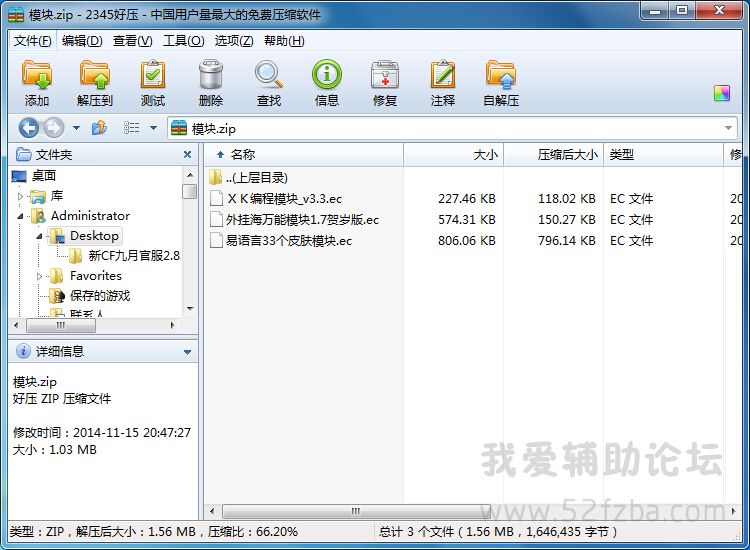Select the 易语言33个皮肤模块.ec file icon
750x550 pixels.
[x=216, y=240]
